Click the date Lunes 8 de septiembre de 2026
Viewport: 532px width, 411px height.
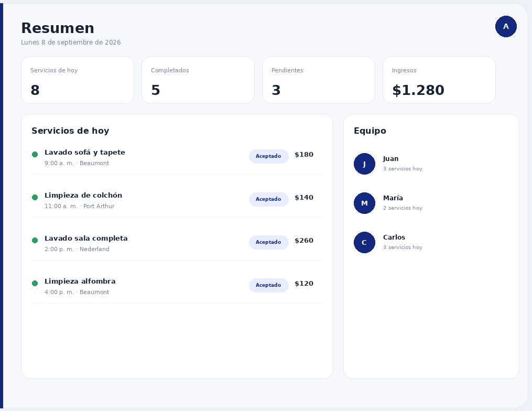pyautogui.click(x=71, y=42)
